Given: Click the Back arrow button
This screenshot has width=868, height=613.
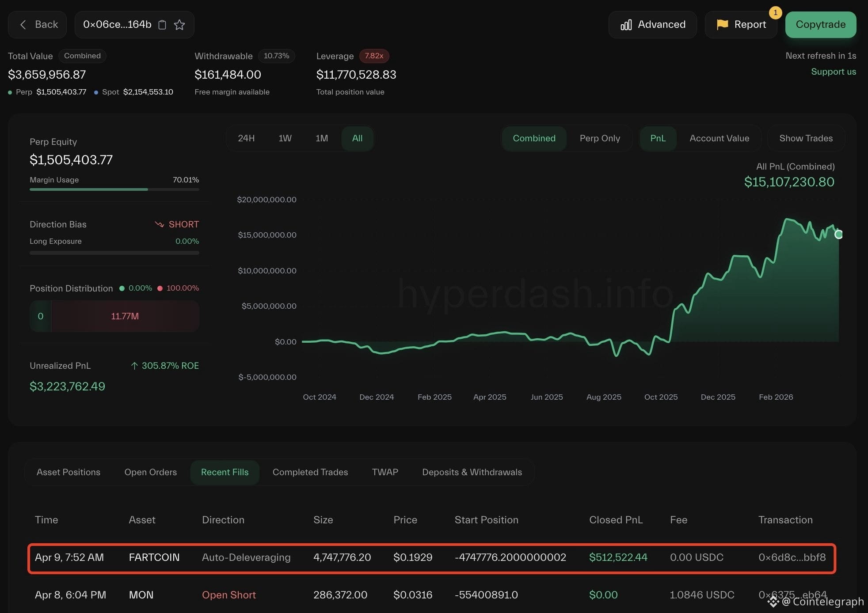Looking at the screenshot, I should [37, 25].
